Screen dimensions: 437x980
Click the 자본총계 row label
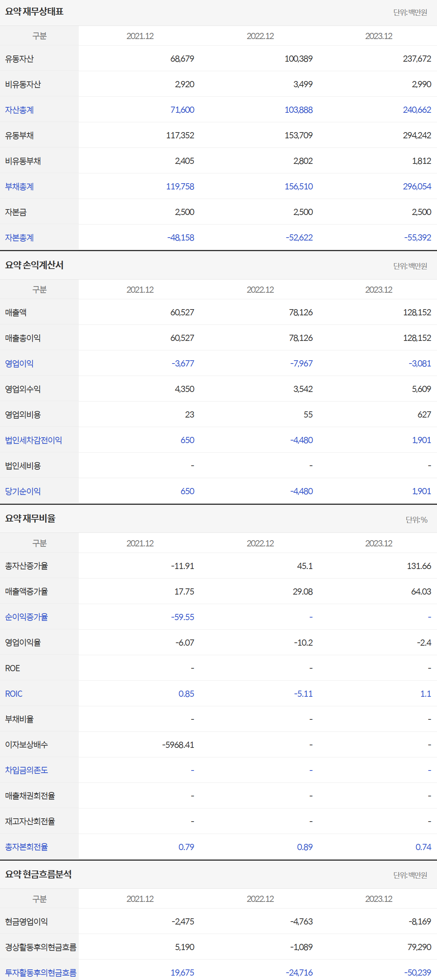19,238
